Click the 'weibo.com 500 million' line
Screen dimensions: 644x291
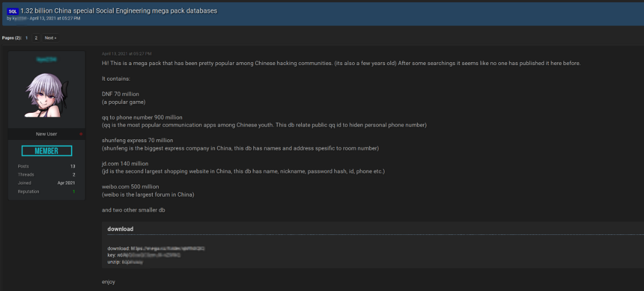pos(130,187)
